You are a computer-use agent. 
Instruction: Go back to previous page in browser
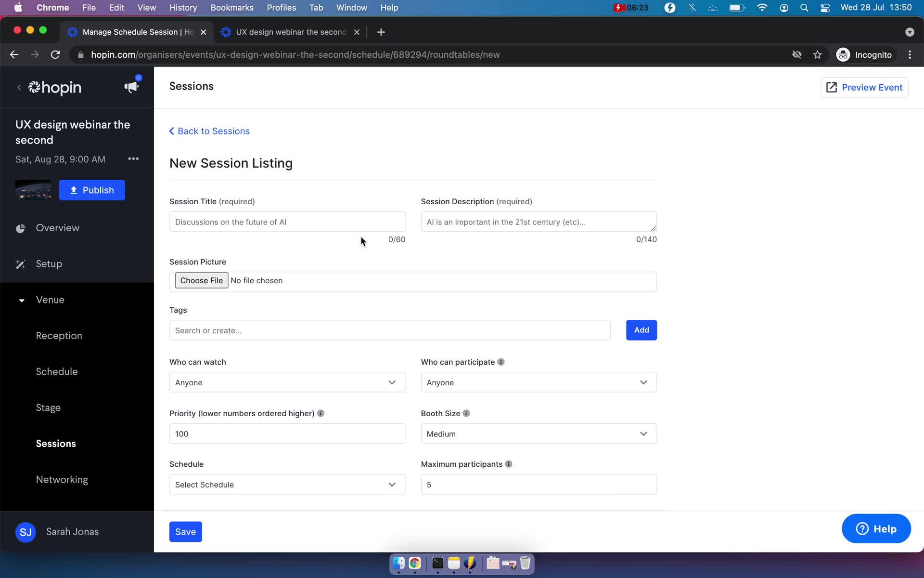click(14, 55)
